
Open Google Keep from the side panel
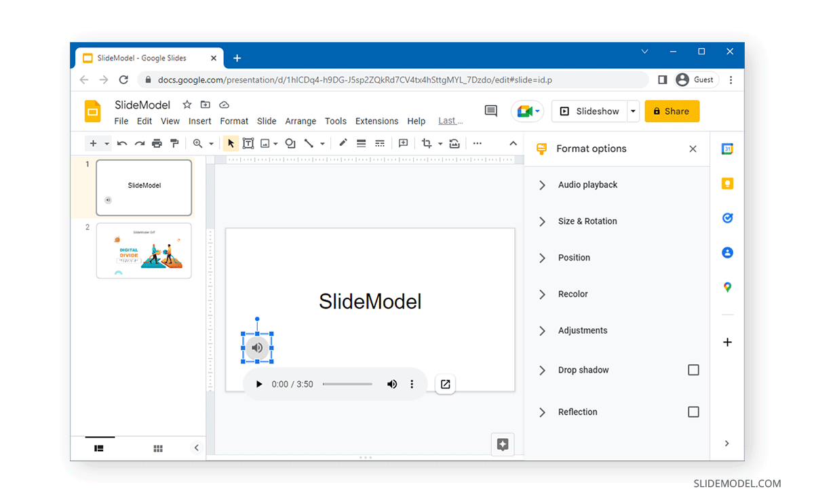pyautogui.click(x=727, y=183)
